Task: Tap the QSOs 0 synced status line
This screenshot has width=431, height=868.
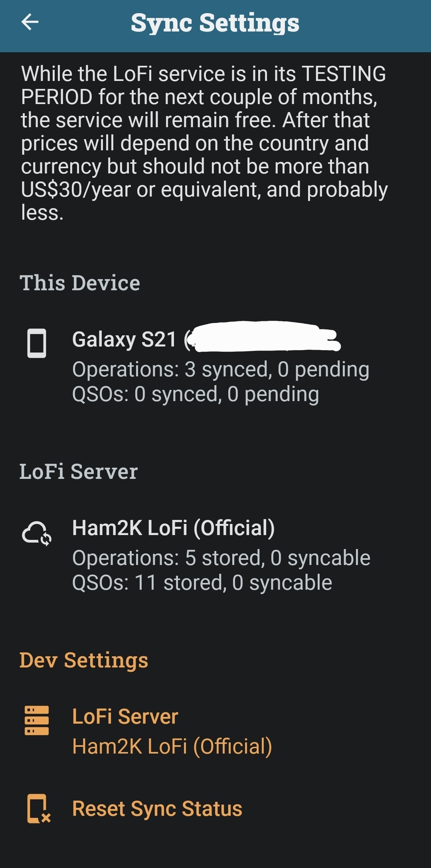Action: (196, 394)
